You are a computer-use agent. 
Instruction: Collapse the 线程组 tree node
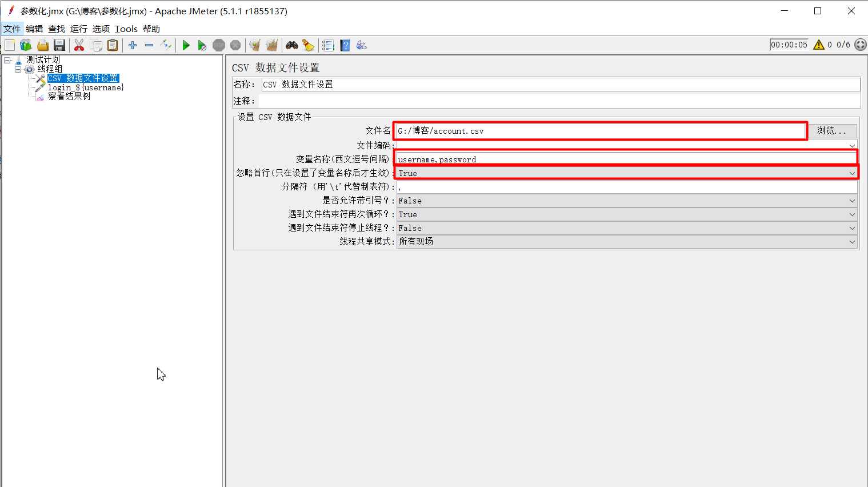coord(18,69)
